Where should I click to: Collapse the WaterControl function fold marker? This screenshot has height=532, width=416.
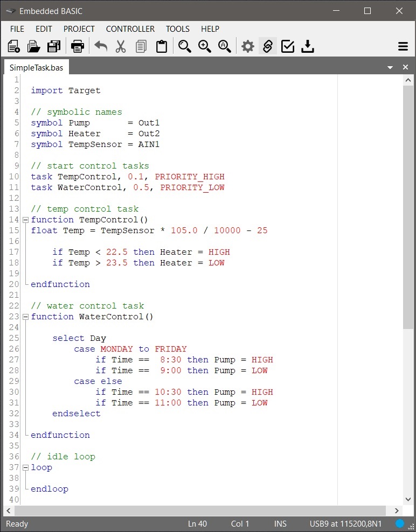click(25, 317)
